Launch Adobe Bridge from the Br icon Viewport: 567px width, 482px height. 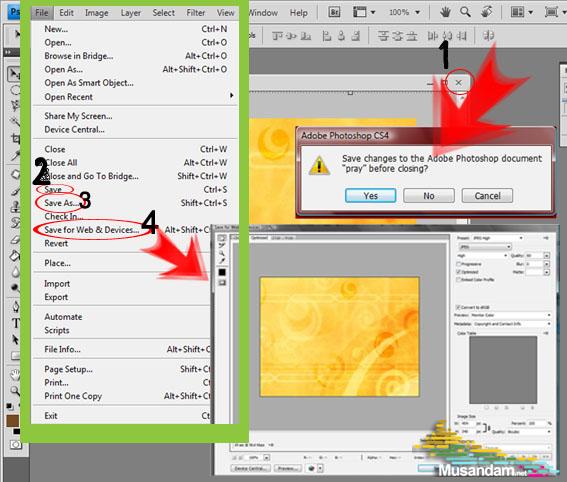point(334,12)
